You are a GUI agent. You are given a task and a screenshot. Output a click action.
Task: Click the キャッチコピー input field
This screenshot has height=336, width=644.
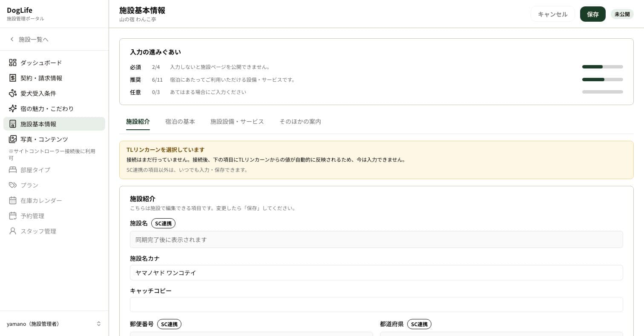pyautogui.click(x=377, y=305)
